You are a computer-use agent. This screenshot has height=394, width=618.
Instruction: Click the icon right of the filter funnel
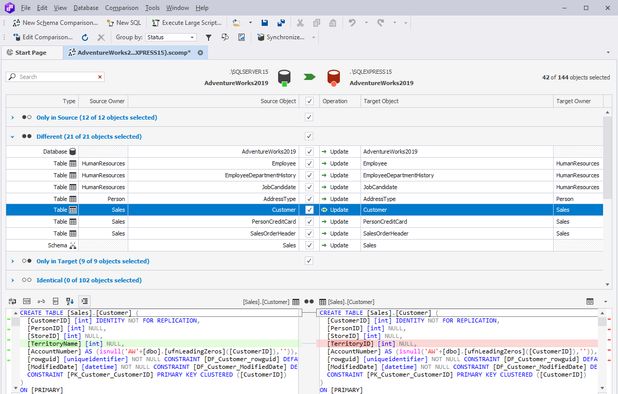(225, 37)
